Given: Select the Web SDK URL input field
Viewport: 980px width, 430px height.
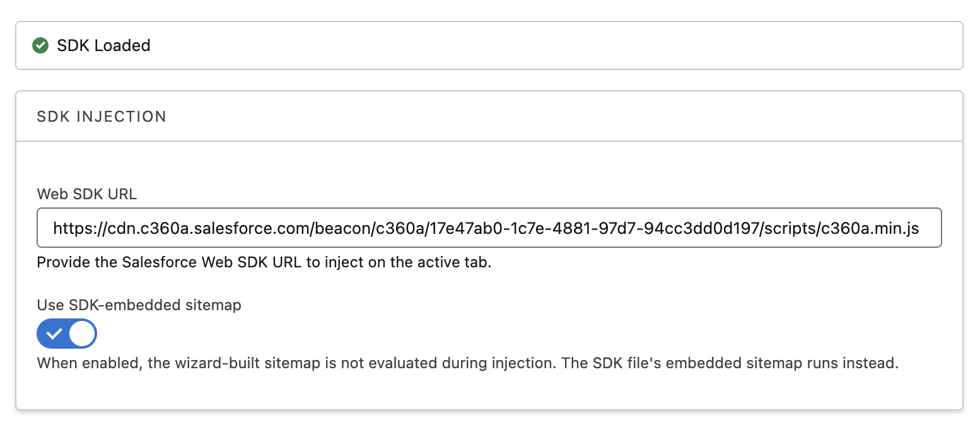Looking at the screenshot, I should (489, 228).
